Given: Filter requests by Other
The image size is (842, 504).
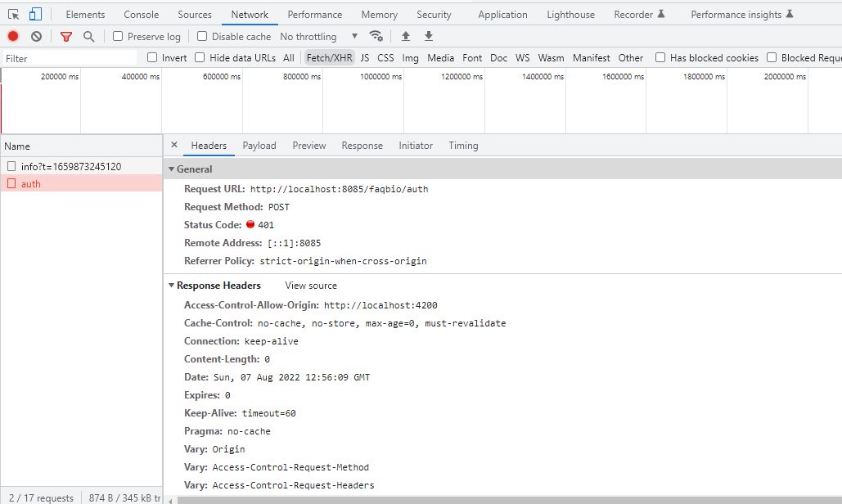Looking at the screenshot, I should tap(630, 57).
